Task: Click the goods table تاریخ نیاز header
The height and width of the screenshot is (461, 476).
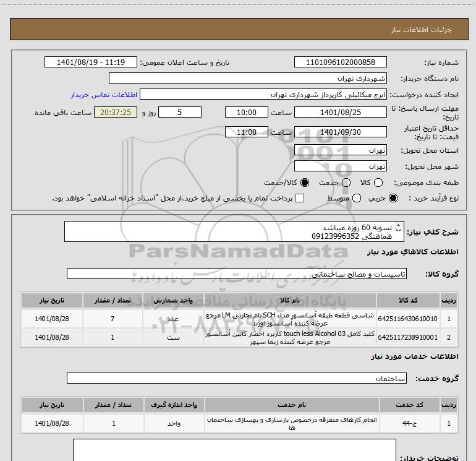Action: [x=52, y=300]
